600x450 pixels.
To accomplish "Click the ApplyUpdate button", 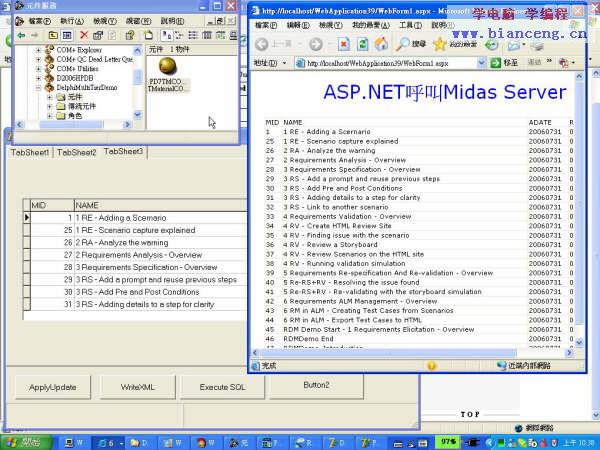I will click(x=52, y=387).
